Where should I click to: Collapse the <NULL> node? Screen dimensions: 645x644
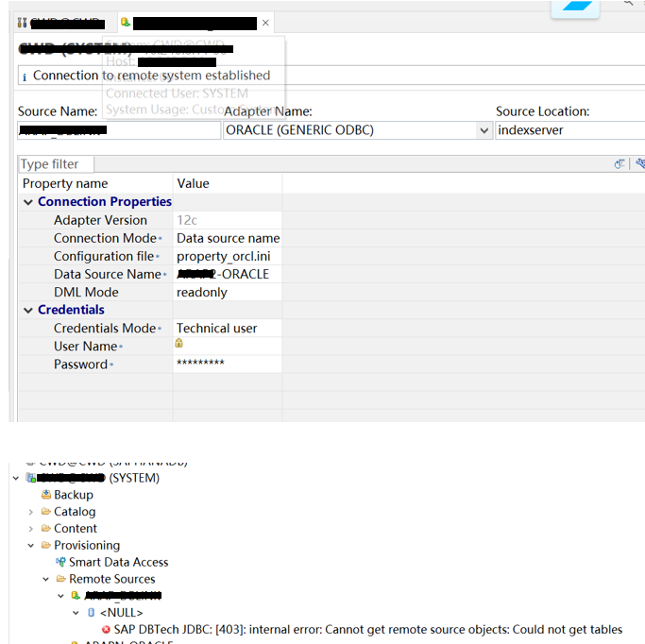[76, 613]
